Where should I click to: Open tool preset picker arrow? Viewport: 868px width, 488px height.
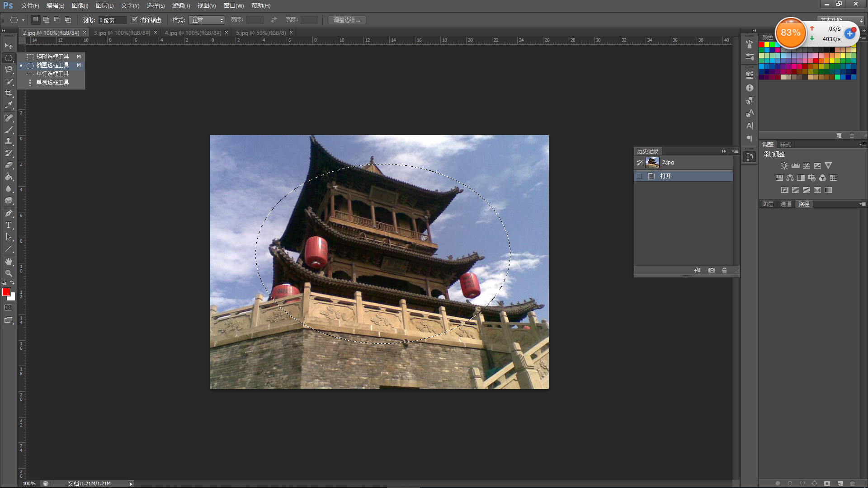point(23,20)
